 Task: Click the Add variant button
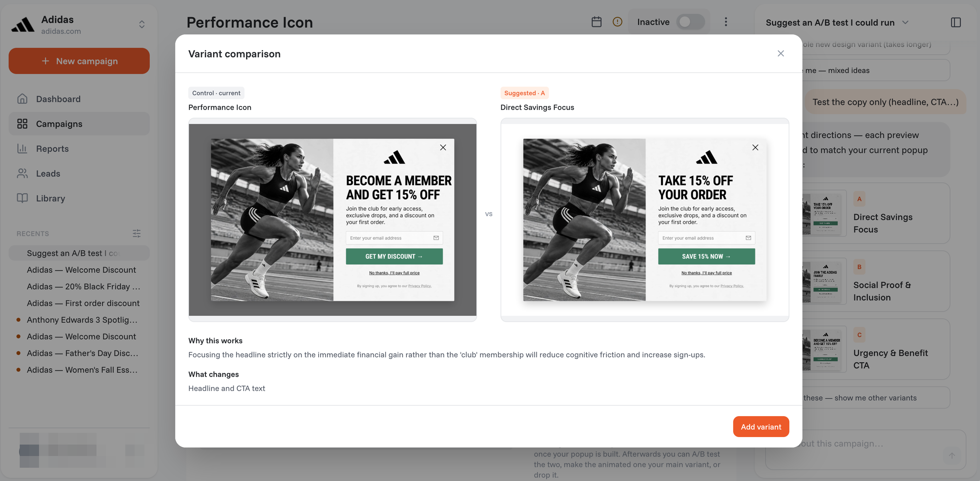coord(761,427)
